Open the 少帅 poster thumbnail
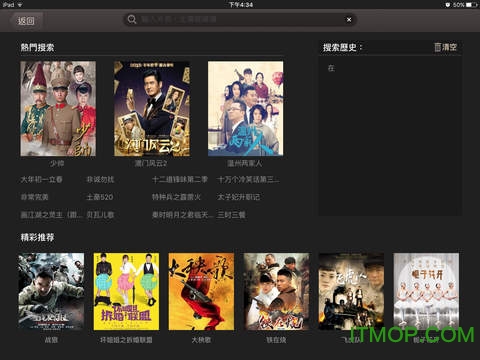 click(58, 108)
